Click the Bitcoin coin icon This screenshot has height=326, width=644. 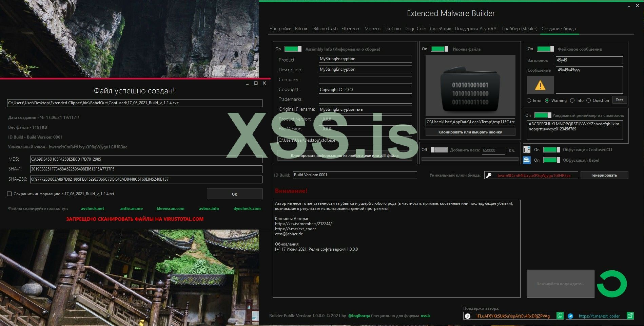click(x=468, y=316)
